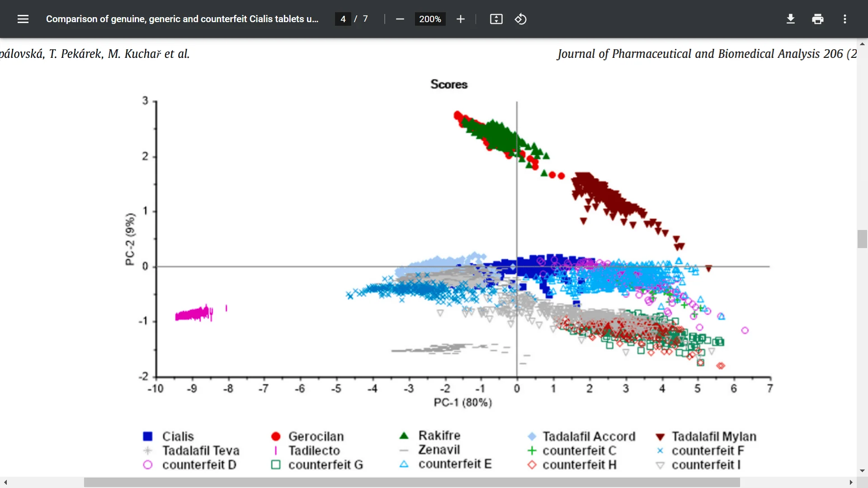Image resolution: width=868 pixels, height=488 pixels.
Task: Click the "PC-1 (80%)" axis label
Action: pos(463,402)
